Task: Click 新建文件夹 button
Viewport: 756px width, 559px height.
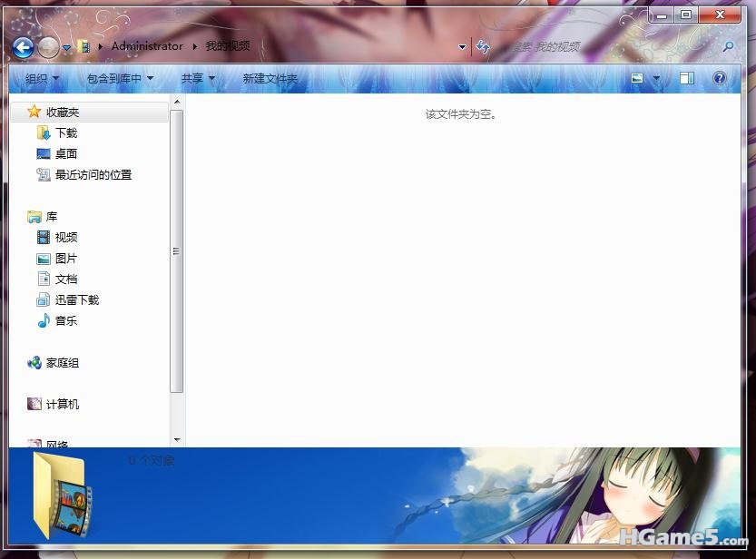Action: pos(270,78)
